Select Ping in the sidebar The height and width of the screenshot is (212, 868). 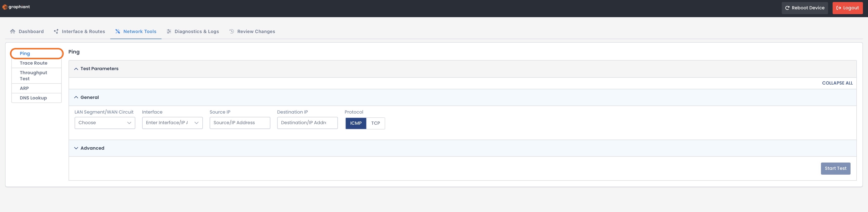(x=36, y=54)
